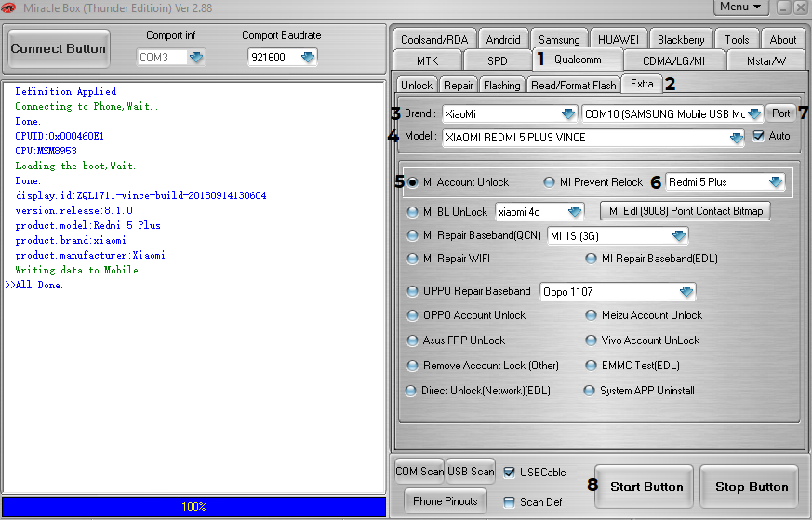Click the >>All Done. log line
Screen dimensions: 812x520
tap(33, 285)
